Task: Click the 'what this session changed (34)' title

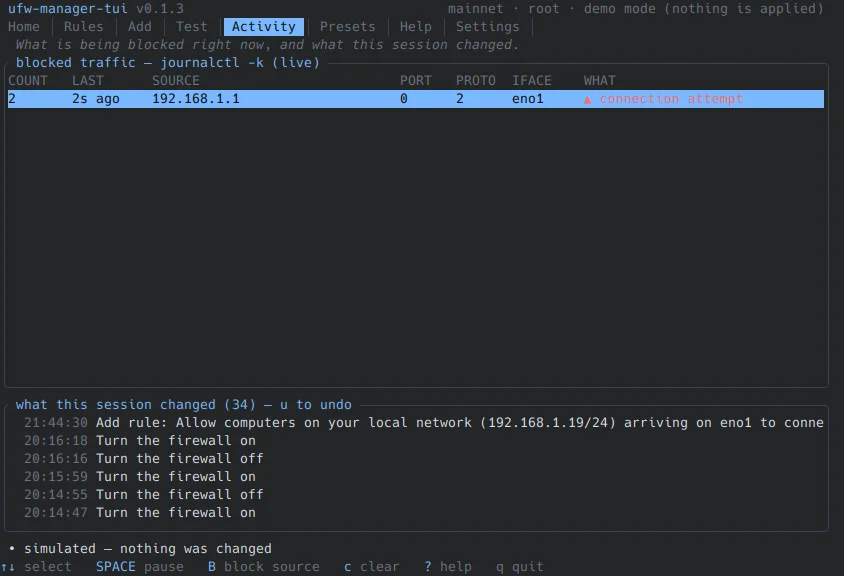Action: [x=135, y=405]
